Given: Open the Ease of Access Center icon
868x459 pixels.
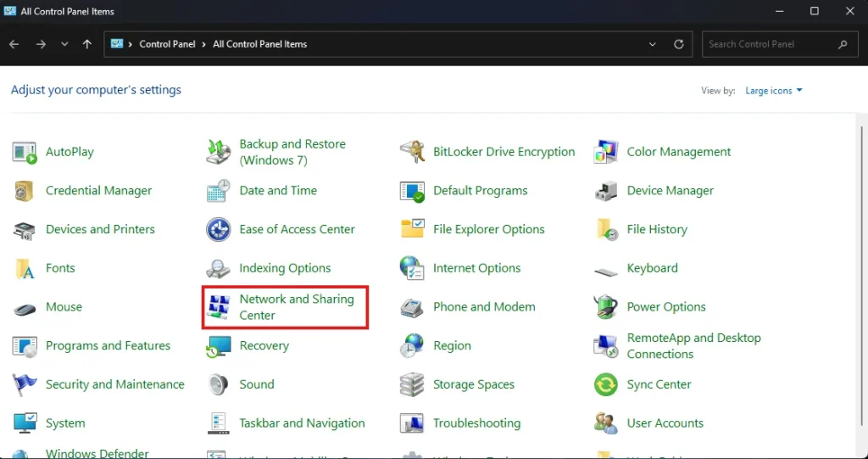Looking at the screenshot, I should (218, 229).
